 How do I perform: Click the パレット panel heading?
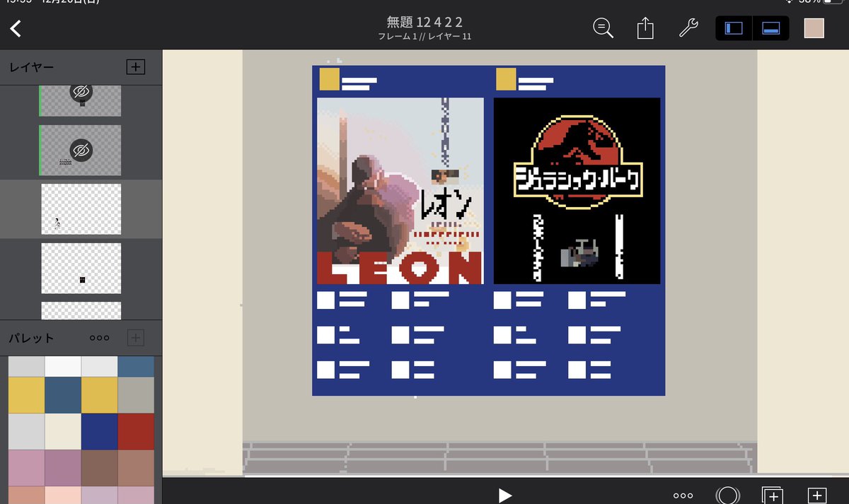tap(31, 338)
